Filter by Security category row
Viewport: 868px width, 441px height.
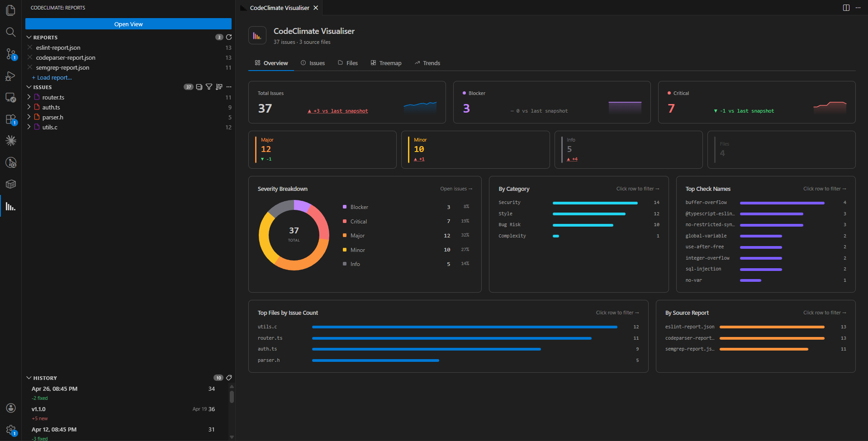click(x=579, y=203)
